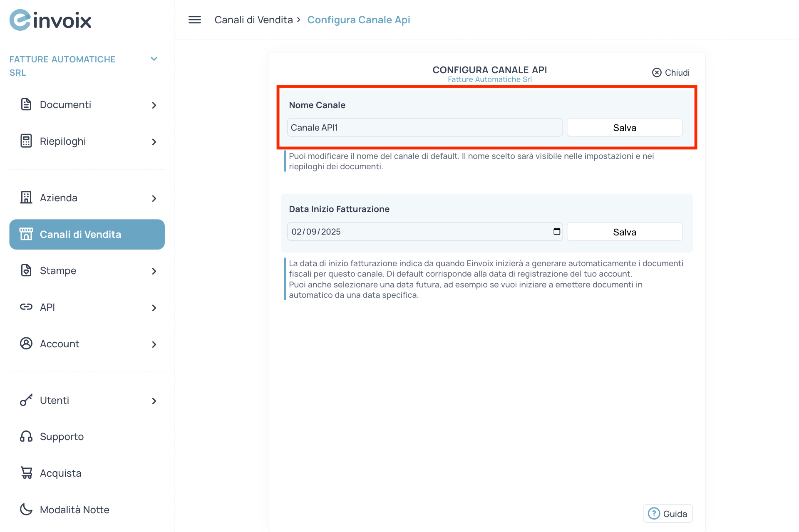Open the Acquista shopping cart icon

pyautogui.click(x=26, y=473)
